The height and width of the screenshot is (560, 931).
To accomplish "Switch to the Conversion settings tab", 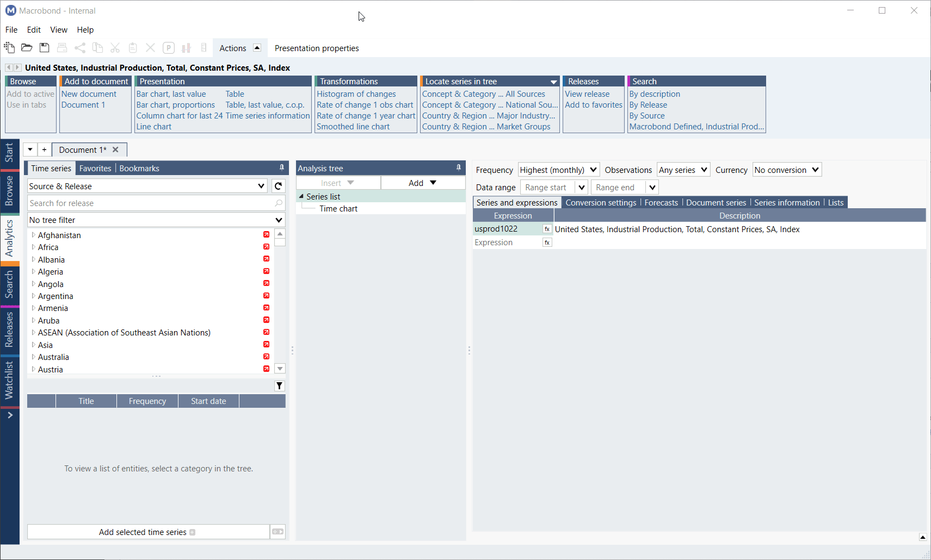I will click(601, 202).
